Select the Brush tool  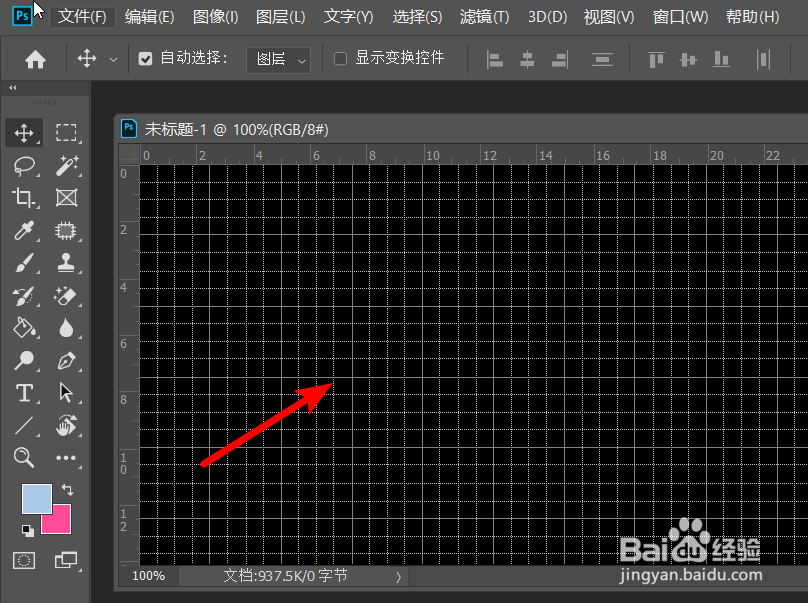tap(24, 263)
